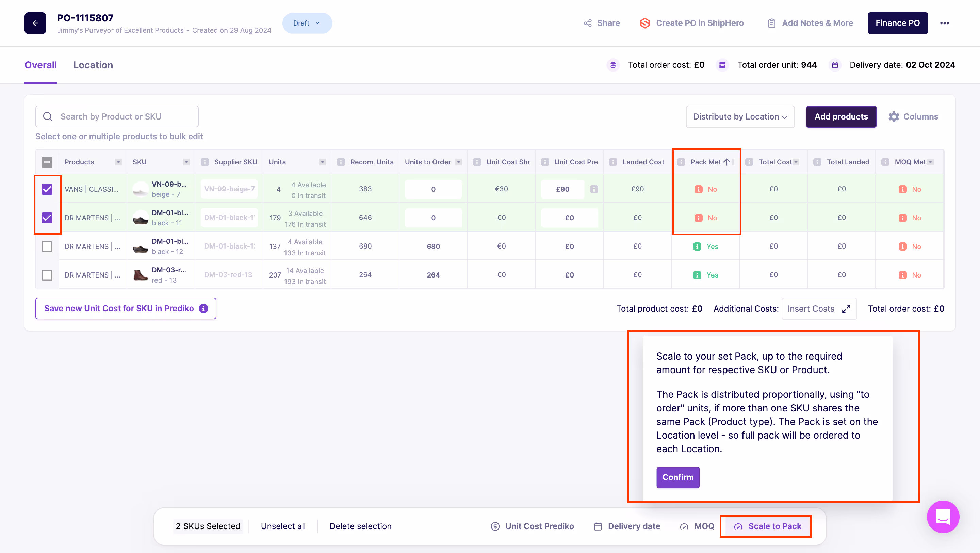The width and height of the screenshot is (980, 553).
Task: Click info icon on Save new Unit Cost button
Action: pyautogui.click(x=203, y=308)
